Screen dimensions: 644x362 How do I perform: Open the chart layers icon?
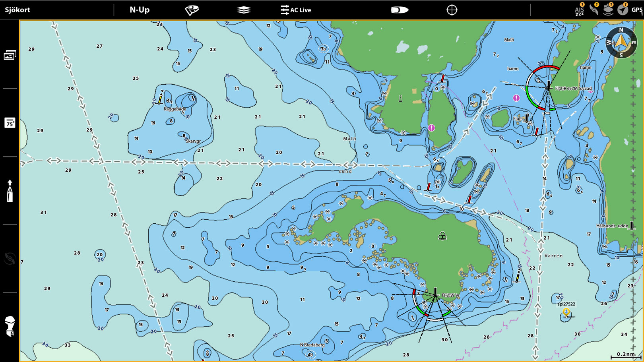tap(243, 10)
